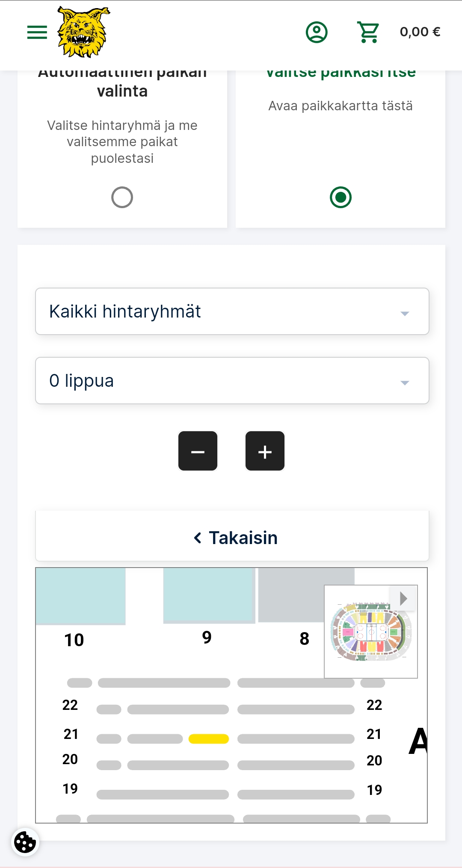462x868 pixels.
Task: Click the yellow lynx team logo
Action: [84, 32]
